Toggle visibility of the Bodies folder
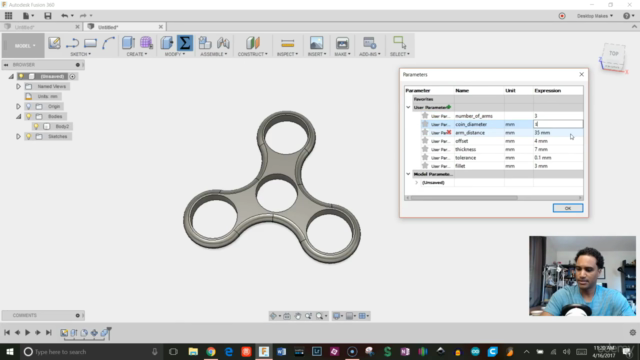 coord(29,116)
